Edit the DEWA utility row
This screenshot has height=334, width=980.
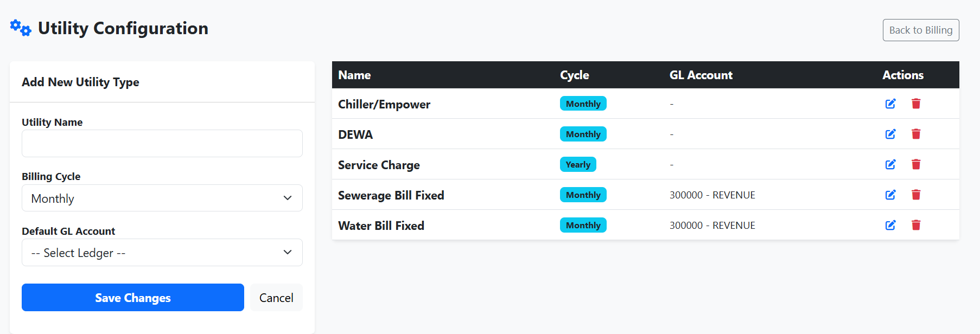(890, 134)
